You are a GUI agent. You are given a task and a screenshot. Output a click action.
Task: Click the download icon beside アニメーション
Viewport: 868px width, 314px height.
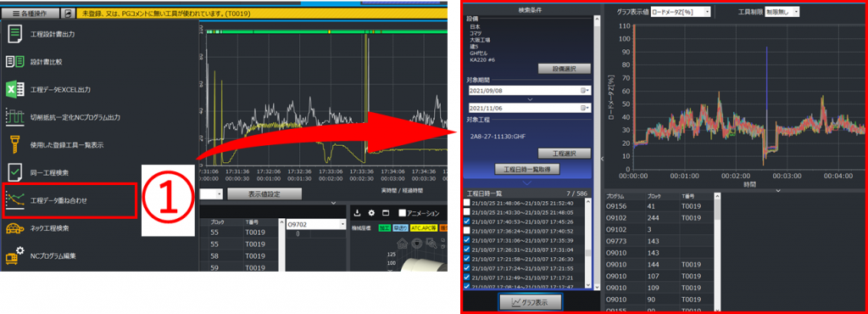[x=358, y=213]
